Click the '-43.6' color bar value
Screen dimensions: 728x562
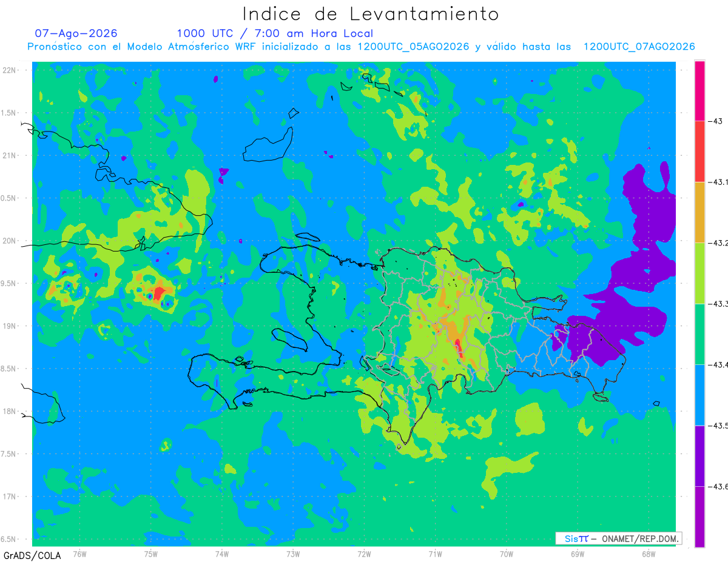tap(720, 486)
